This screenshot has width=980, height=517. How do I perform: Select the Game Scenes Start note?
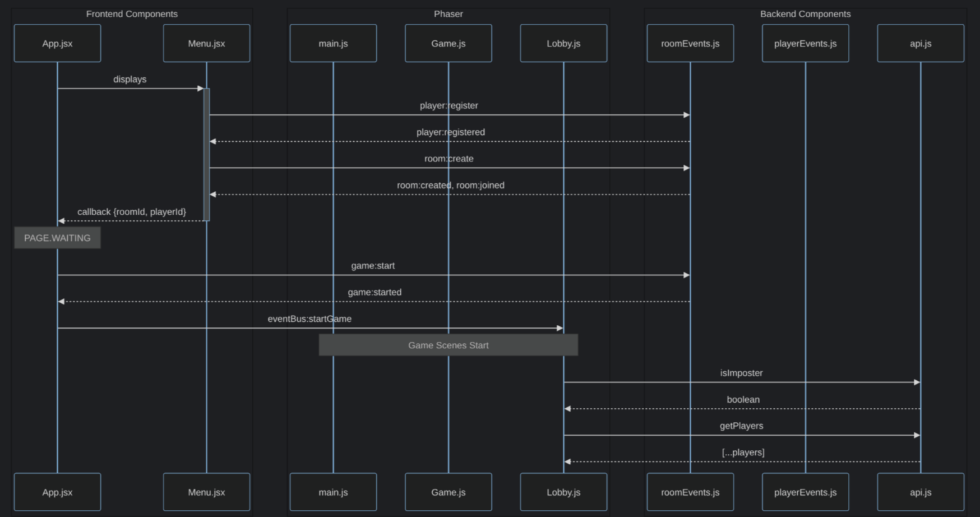pos(448,345)
